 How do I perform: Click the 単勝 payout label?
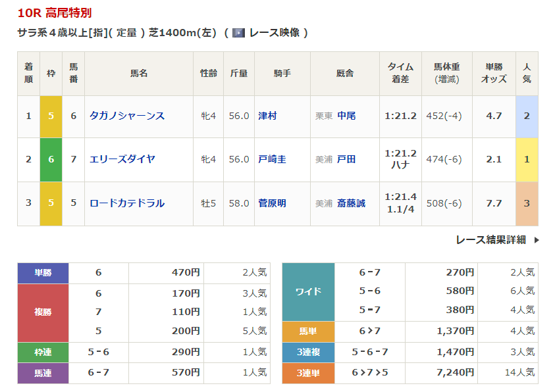coord(43,273)
